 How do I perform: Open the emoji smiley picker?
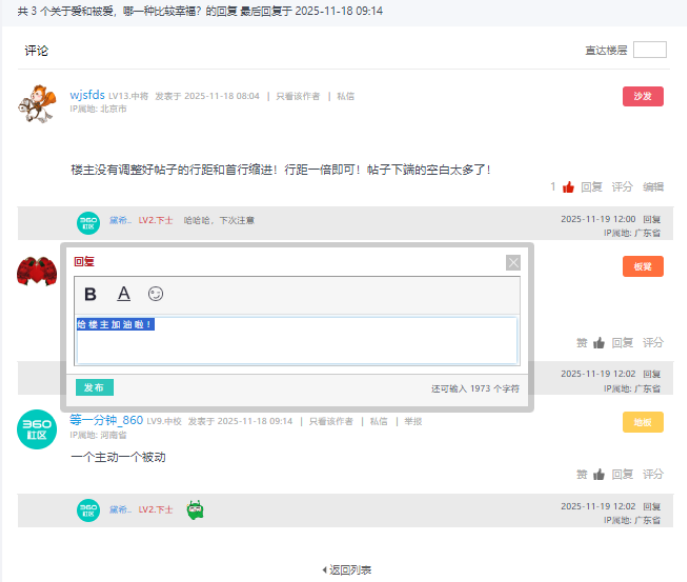tap(155, 294)
